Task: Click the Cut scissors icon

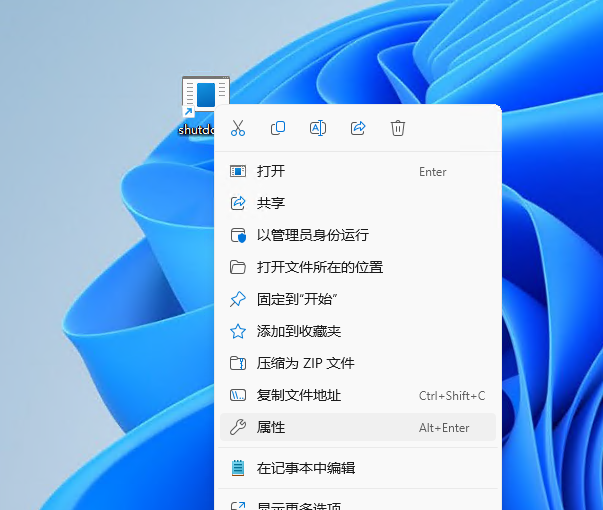Action: click(x=238, y=128)
